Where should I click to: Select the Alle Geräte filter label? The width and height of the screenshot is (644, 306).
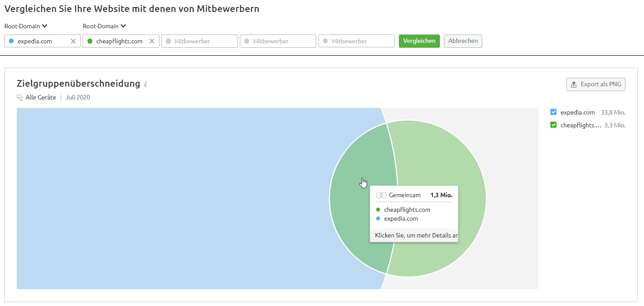pyautogui.click(x=41, y=97)
